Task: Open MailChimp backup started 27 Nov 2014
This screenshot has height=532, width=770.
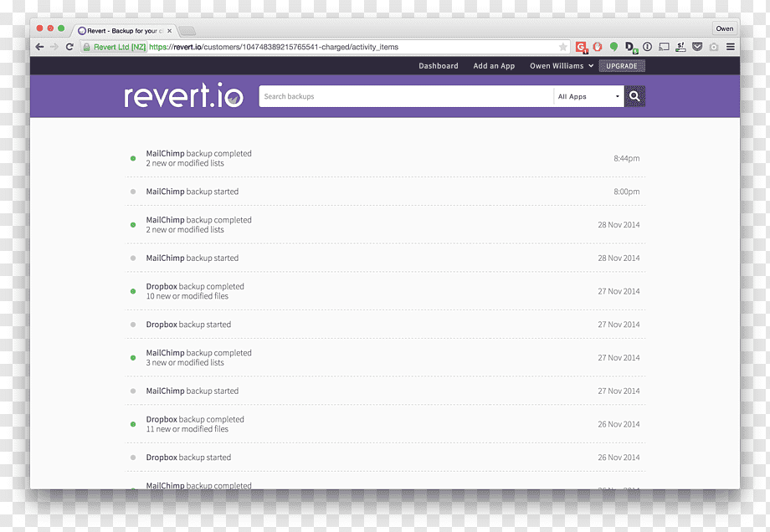Action: (x=385, y=391)
